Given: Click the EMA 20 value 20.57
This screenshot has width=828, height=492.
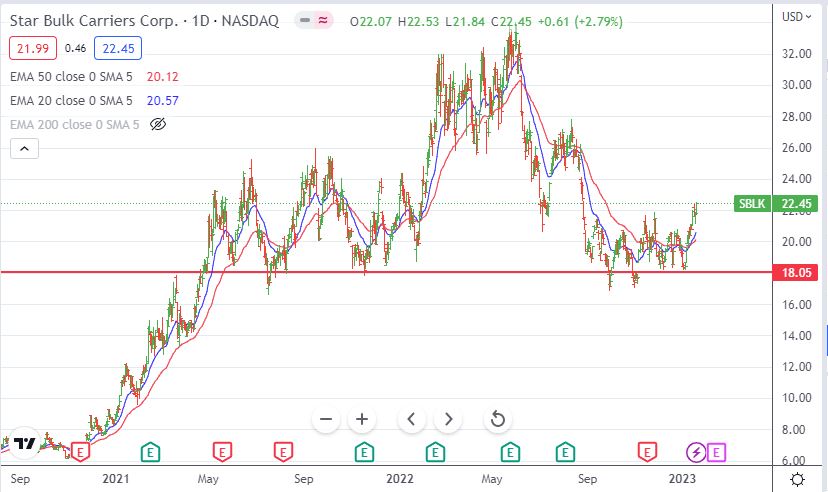Looking at the screenshot, I should (163, 100).
